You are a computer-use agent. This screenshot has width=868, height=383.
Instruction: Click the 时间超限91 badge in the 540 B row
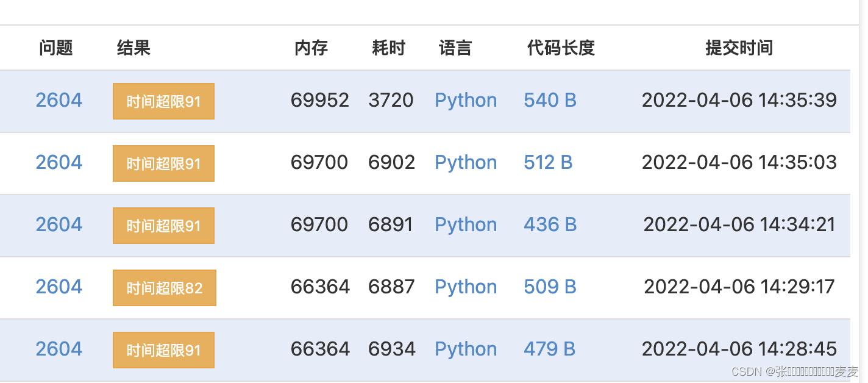163,101
